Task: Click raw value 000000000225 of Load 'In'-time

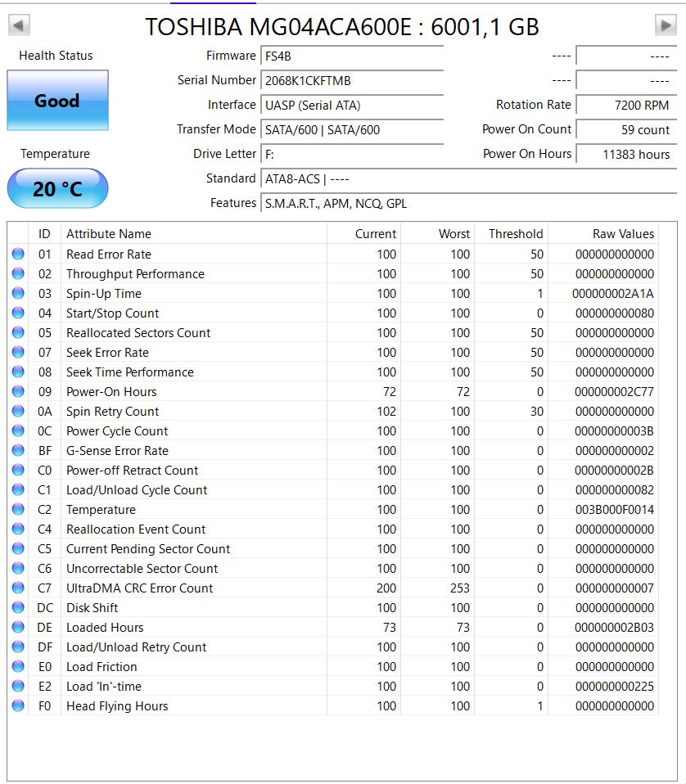Action: point(615,686)
